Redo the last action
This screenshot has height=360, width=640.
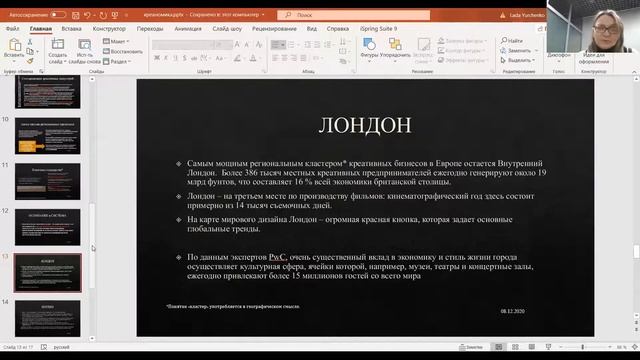point(103,15)
